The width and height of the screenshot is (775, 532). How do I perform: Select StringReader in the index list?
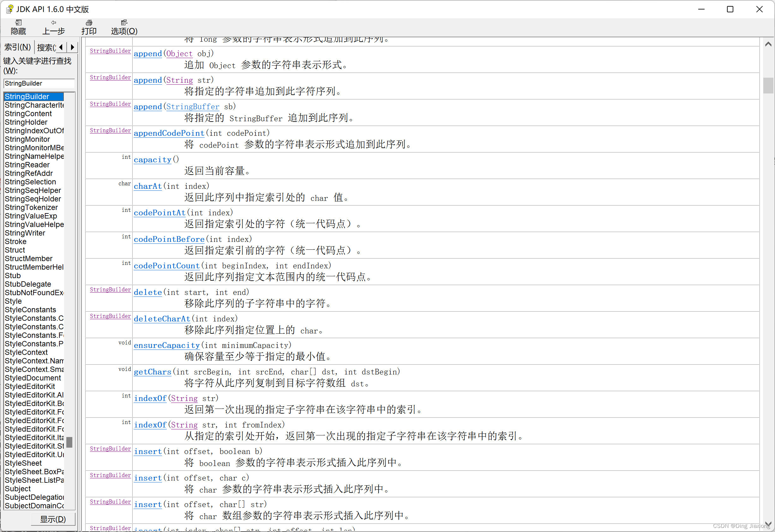pos(27,165)
